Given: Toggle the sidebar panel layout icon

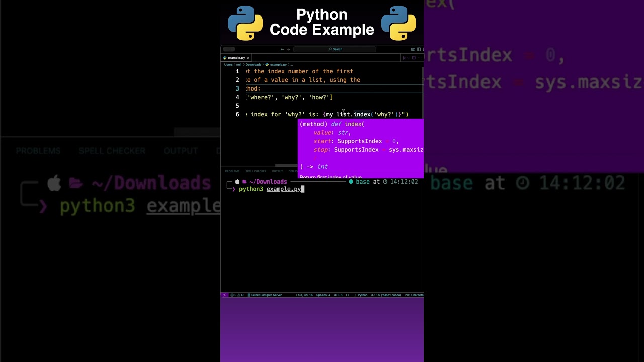Looking at the screenshot, I should 419,49.
